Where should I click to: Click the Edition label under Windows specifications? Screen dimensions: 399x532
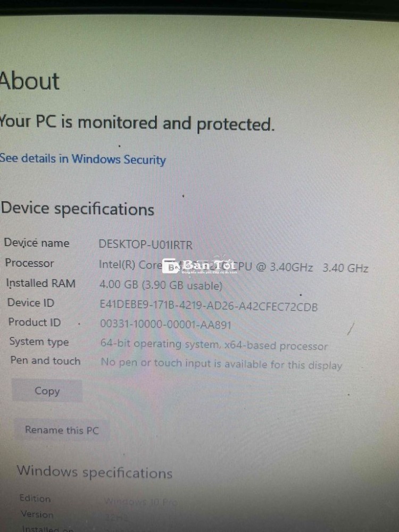tap(35, 498)
